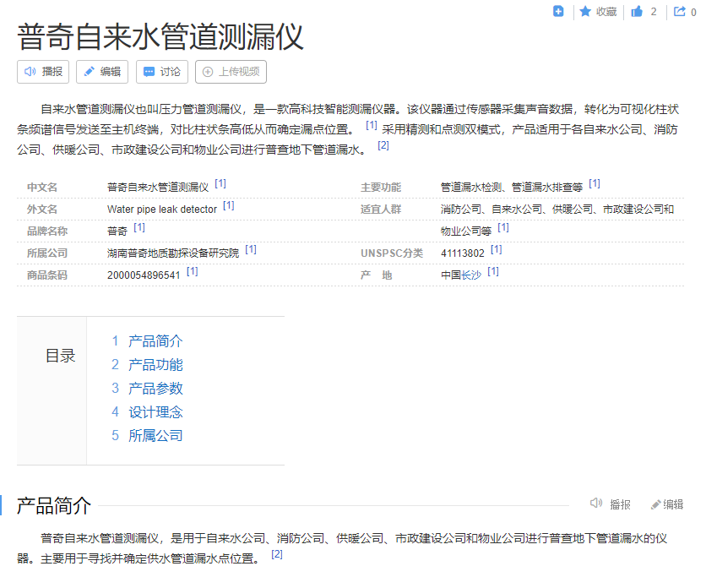
Task: Click the blue plus icon at top
Action: [x=558, y=11]
